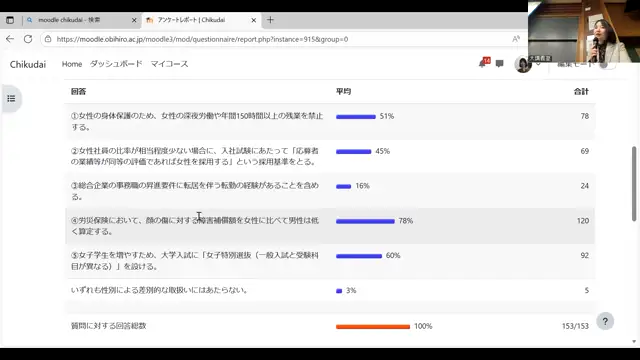Select the option ④ text about 労災保険
Viewport: 640px width, 360px height.
tap(195, 226)
